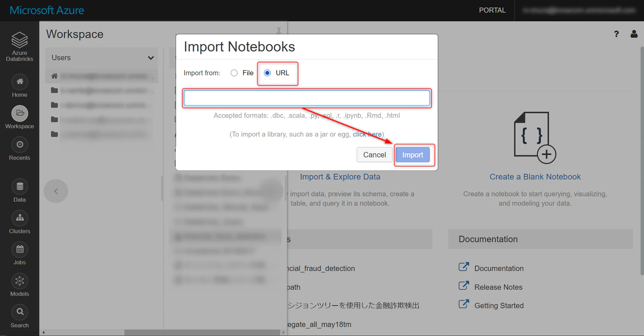
Task: Select the File radio button
Action: (234, 73)
